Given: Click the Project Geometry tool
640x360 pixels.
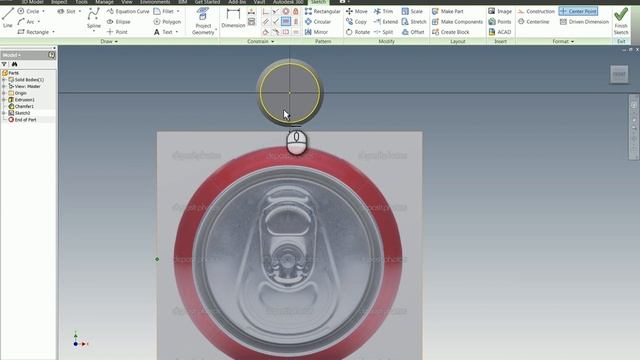Looking at the screenshot, I should (x=203, y=21).
